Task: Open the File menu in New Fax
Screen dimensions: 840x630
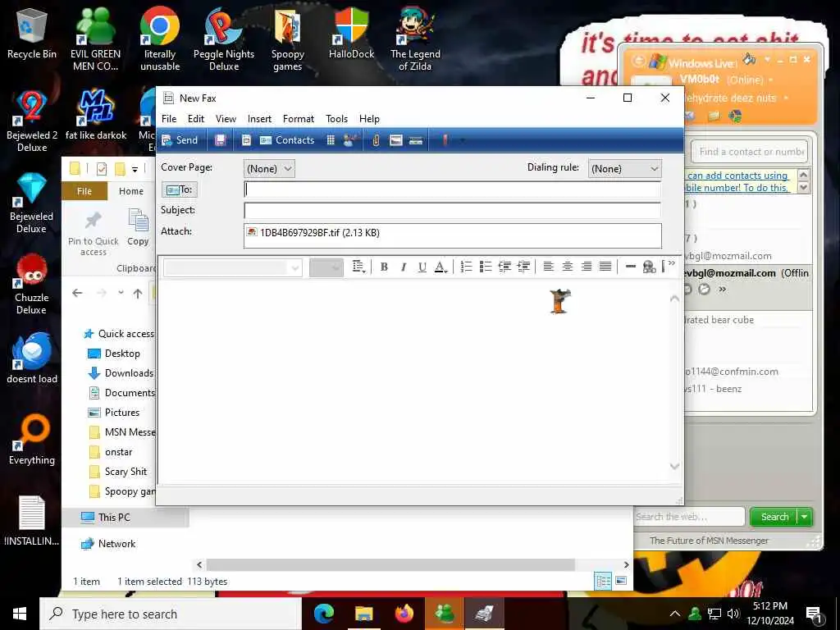Action: click(169, 119)
